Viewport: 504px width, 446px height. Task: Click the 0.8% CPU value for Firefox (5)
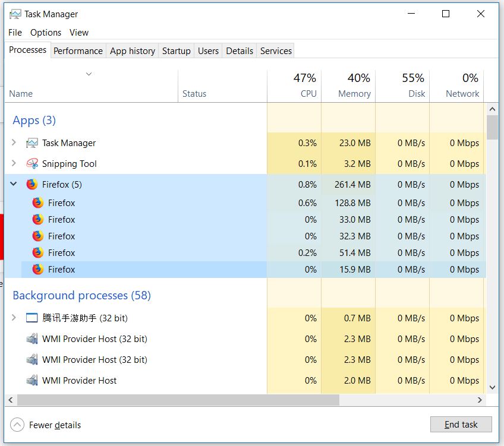coord(307,185)
